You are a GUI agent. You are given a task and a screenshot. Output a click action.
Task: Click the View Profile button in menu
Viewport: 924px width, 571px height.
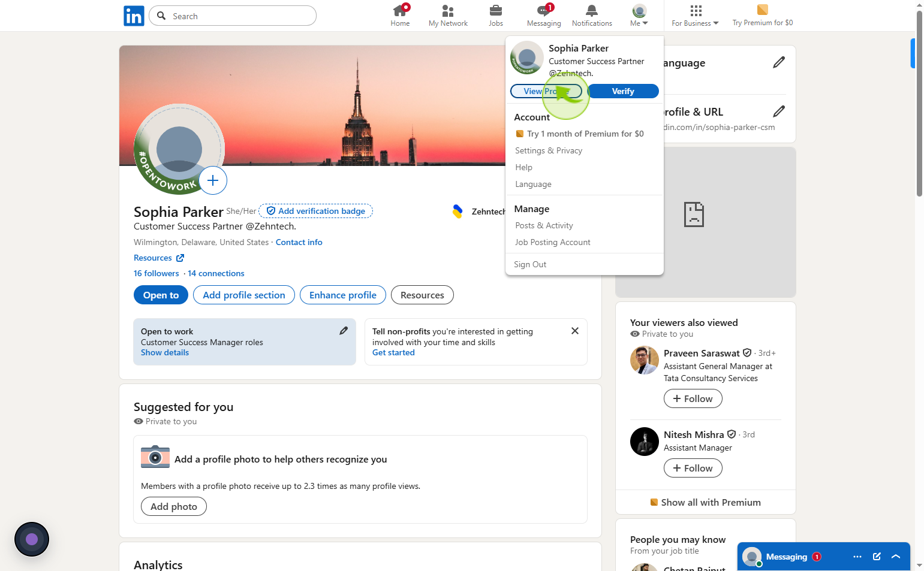546,91
